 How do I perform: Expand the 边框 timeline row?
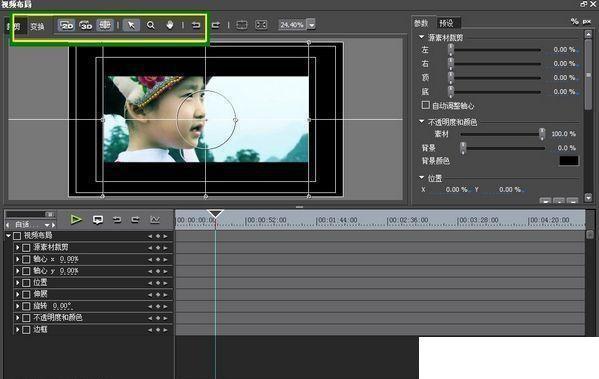coord(17,329)
